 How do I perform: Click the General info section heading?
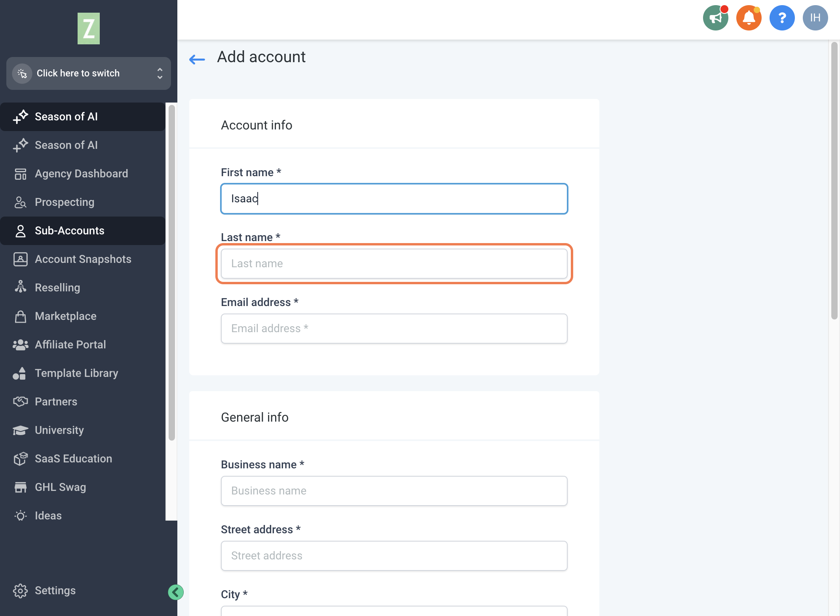point(255,417)
